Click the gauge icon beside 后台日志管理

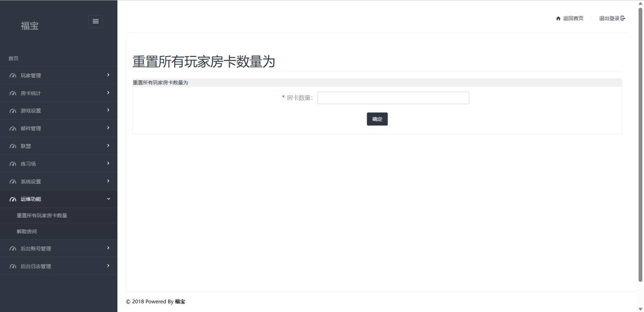pyautogui.click(x=13, y=266)
